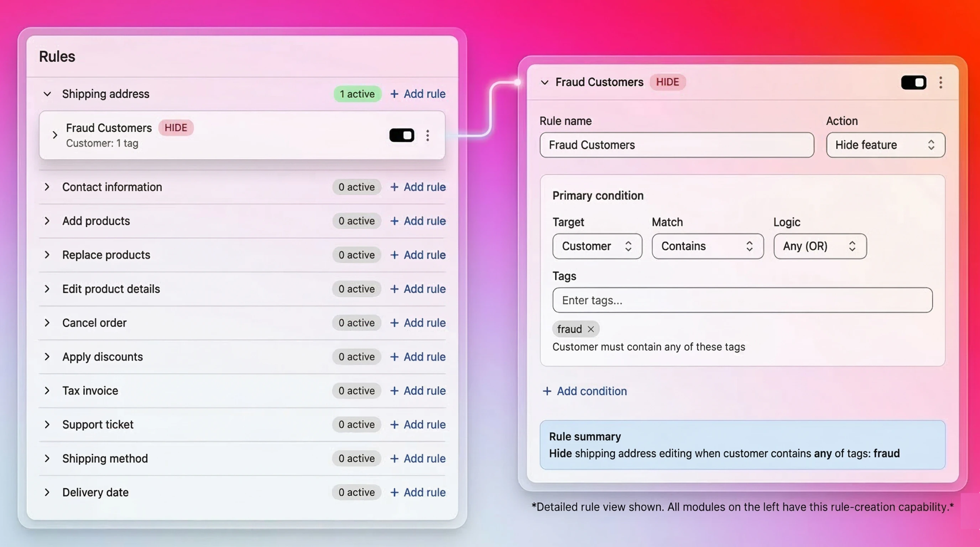Expand the Fraud Customers rule card chevron
Image resolution: width=980 pixels, height=547 pixels.
click(x=55, y=135)
